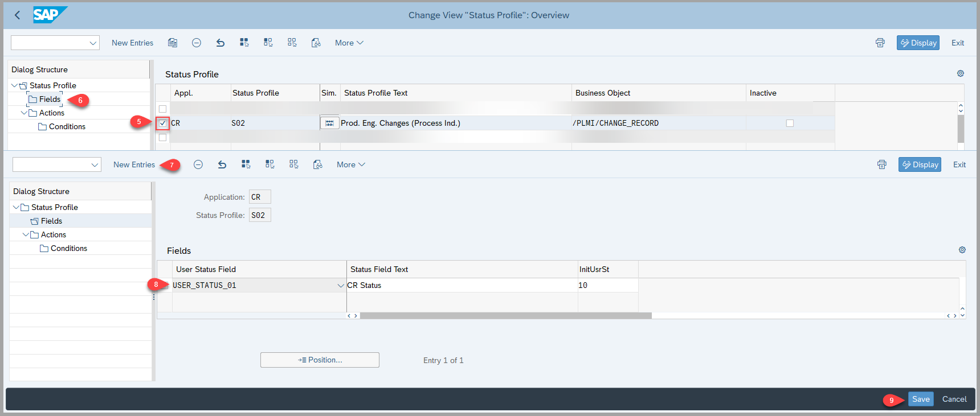Click the undo icon in the top toolbar
The image size is (980, 416).
pyautogui.click(x=220, y=43)
